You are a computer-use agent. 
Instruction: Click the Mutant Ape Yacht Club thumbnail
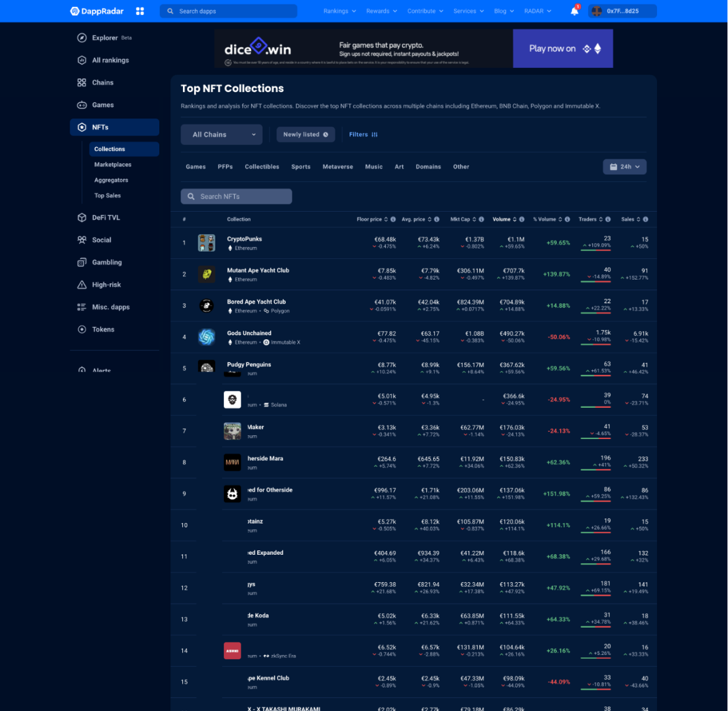click(207, 274)
